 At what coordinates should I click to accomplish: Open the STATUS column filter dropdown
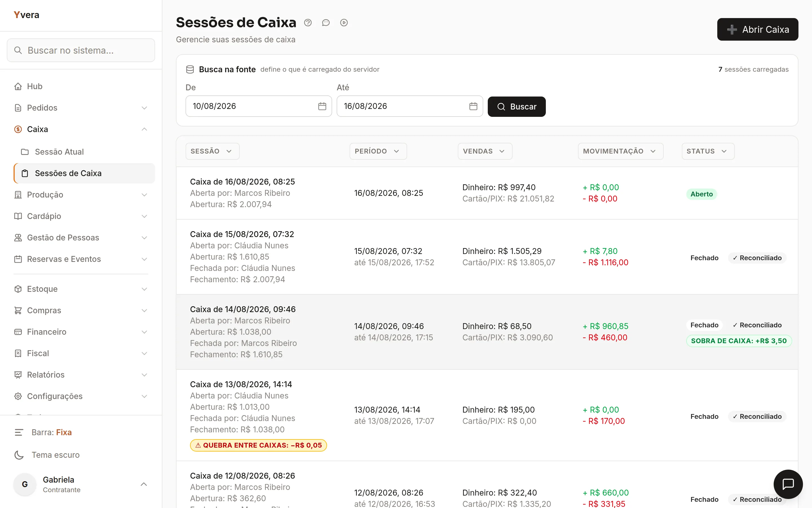click(x=708, y=151)
